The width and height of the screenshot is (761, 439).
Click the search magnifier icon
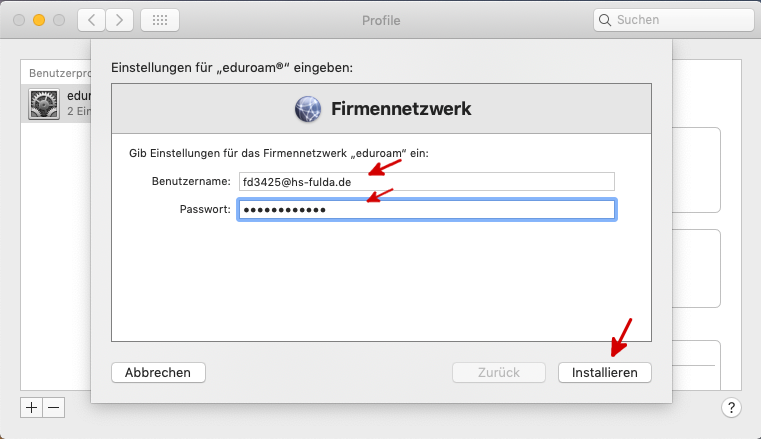point(606,20)
